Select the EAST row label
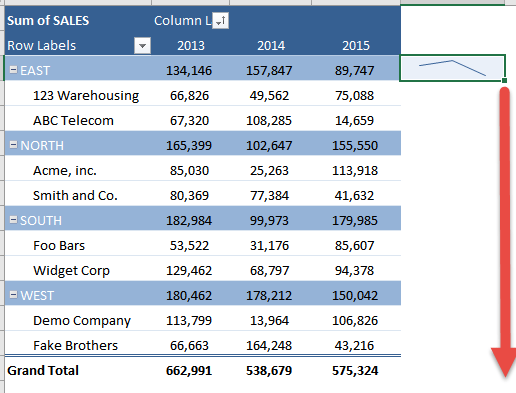The height and width of the screenshot is (393, 516). coord(35,71)
